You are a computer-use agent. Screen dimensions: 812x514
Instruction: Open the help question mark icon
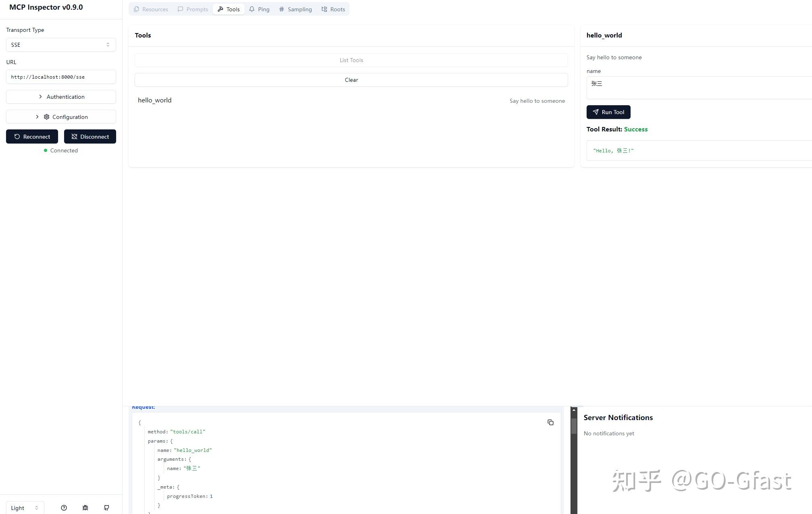coord(64,508)
